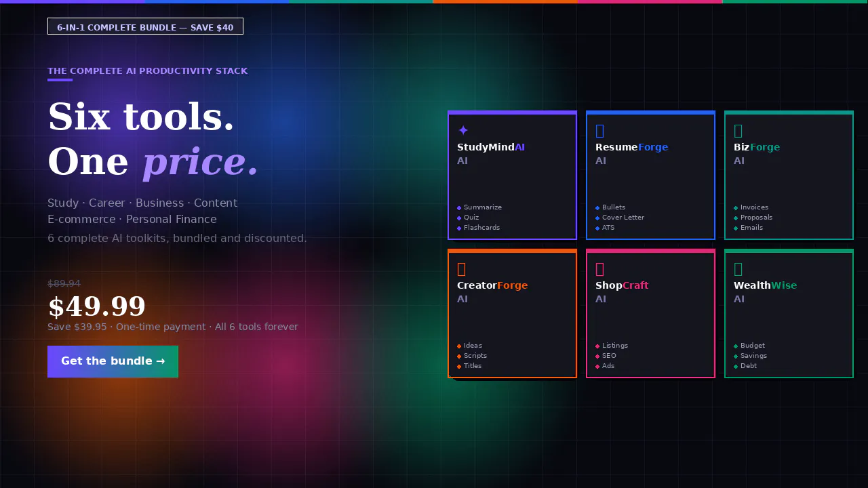The image size is (868, 488).
Task: Select the Cover Letter feature item
Action: click(620, 218)
